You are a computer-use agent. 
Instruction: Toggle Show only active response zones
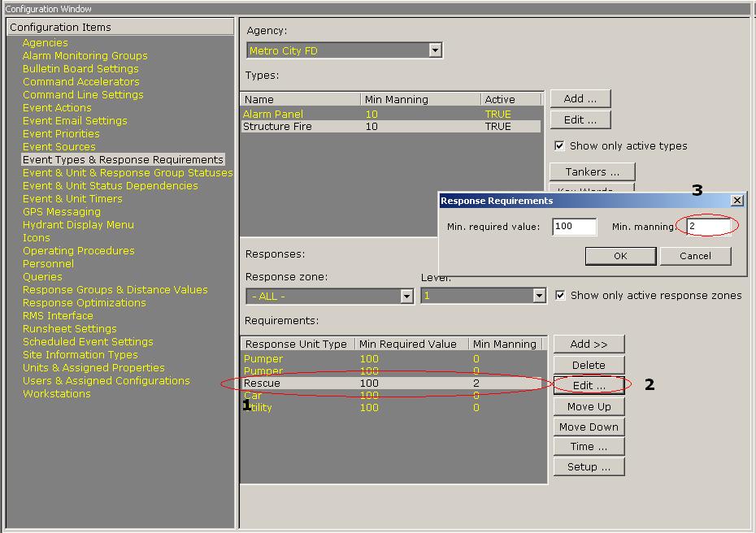[x=560, y=296]
